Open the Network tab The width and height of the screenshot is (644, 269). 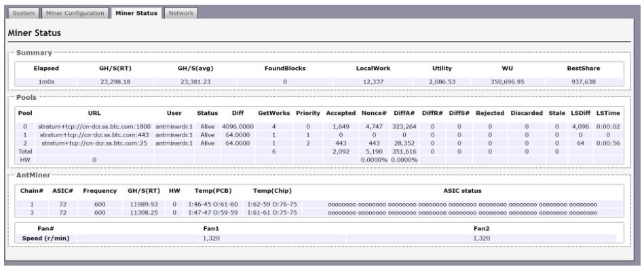click(181, 13)
